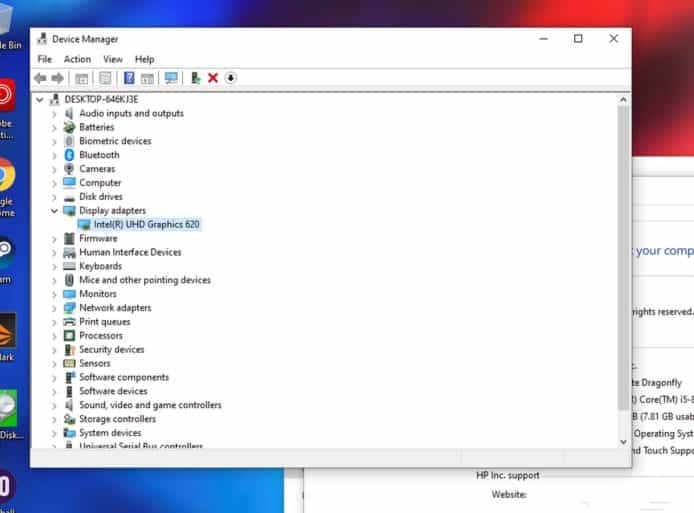Click the Biometric devices icon

(69, 141)
